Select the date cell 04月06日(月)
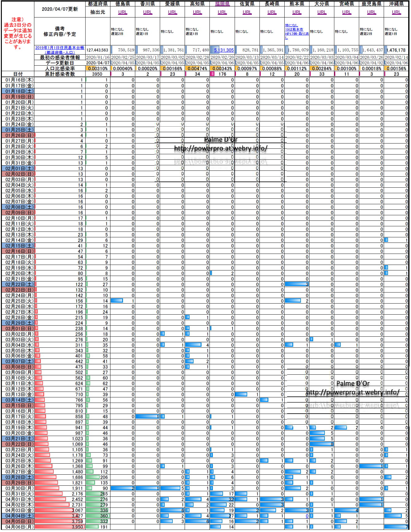This screenshot has width=411, height=532. coord(18,527)
